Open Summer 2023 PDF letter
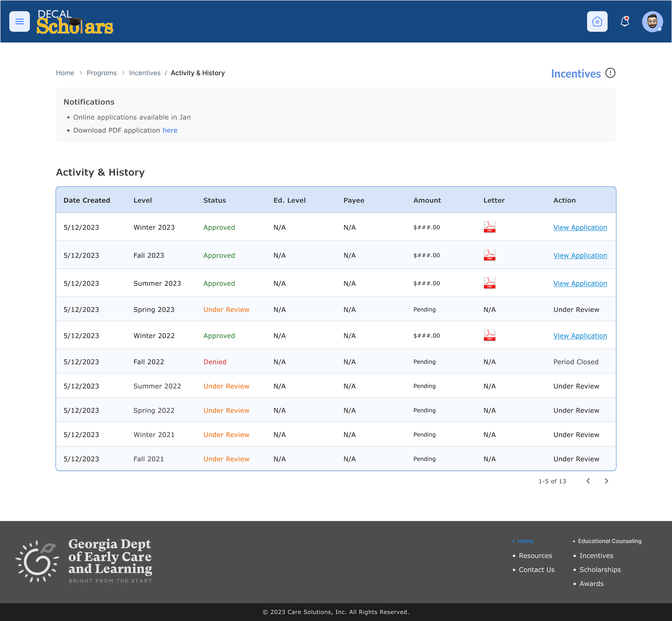Screen dimensions: 672x621 pyautogui.click(x=489, y=283)
